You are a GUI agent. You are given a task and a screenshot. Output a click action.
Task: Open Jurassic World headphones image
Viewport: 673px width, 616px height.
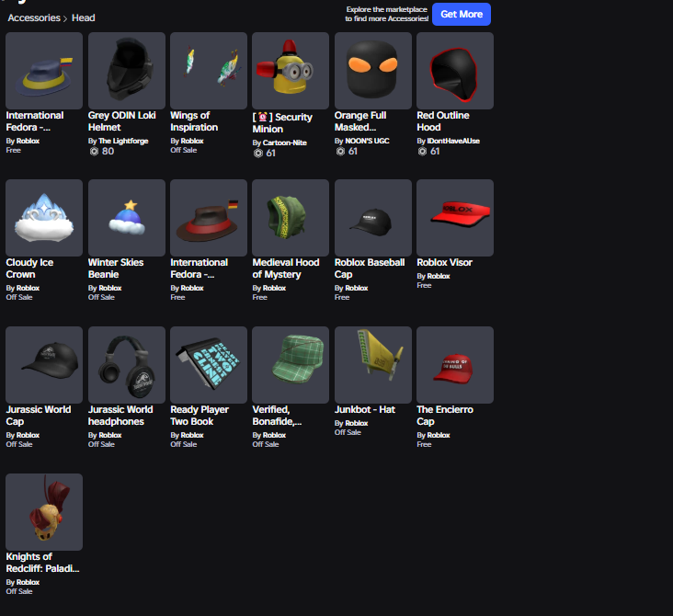tap(127, 365)
